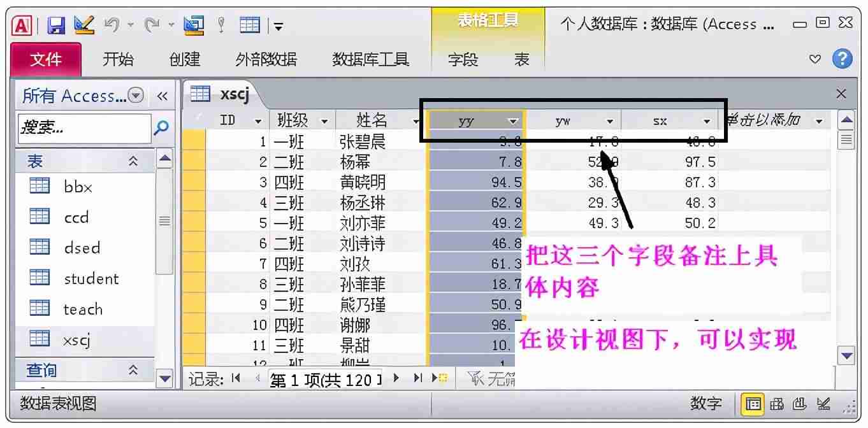This screenshot has width=868, height=428.
Task: Switch to the 表 (Table) ribbon tab
Action: point(522,60)
